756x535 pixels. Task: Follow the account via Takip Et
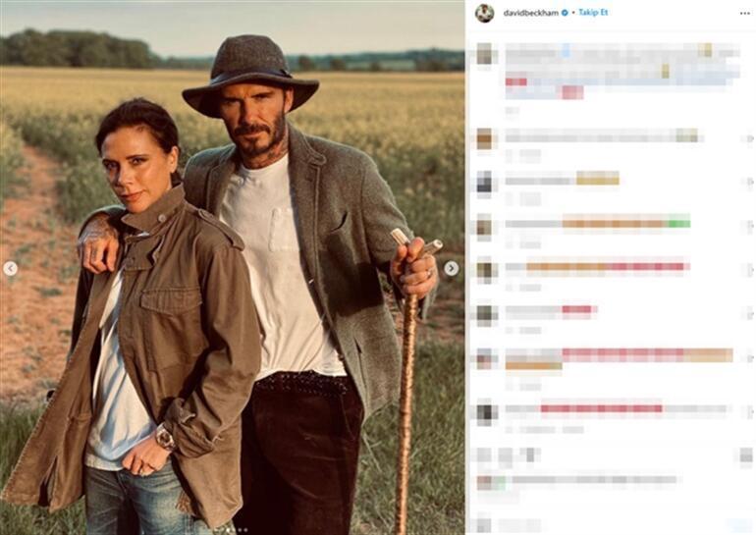pos(593,13)
